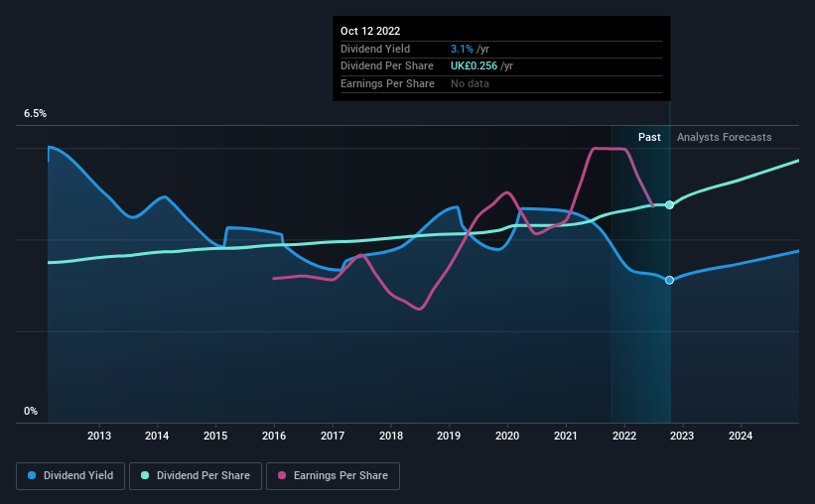
Task: Toggle the Dividend Yield legend button
Action: tap(70, 476)
